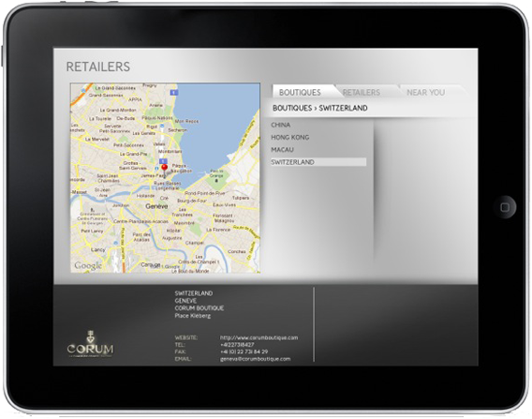
Task: Click the Retailers page heading
Action: (98, 67)
